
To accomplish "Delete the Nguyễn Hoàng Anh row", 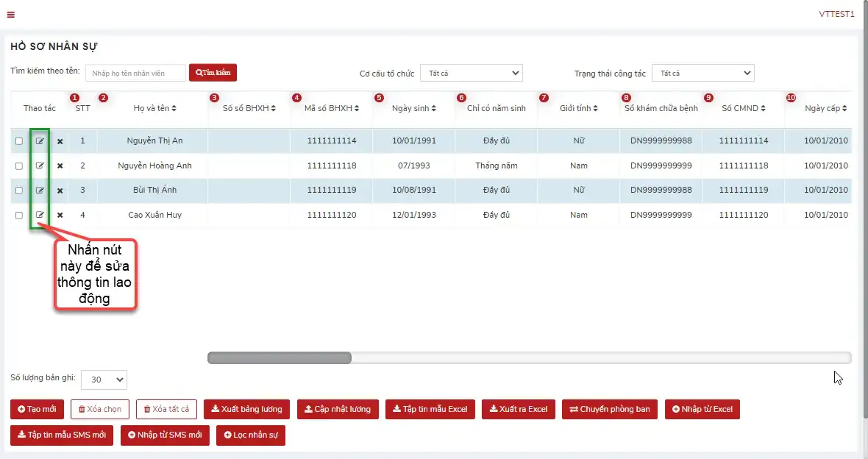I will (60, 166).
